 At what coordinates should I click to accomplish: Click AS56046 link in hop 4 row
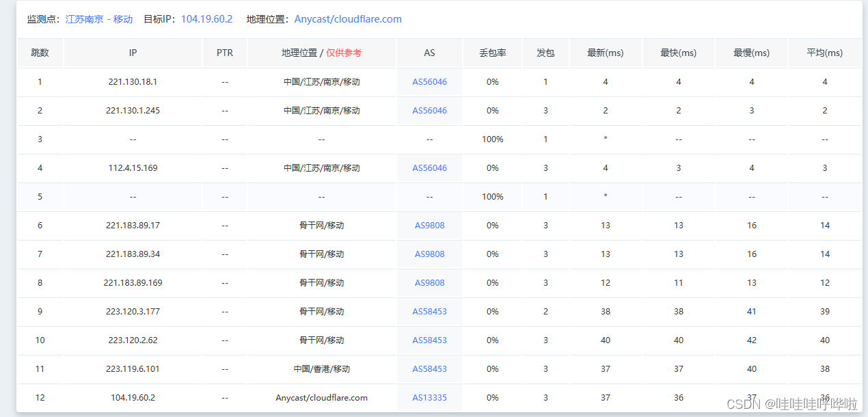[429, 168]
